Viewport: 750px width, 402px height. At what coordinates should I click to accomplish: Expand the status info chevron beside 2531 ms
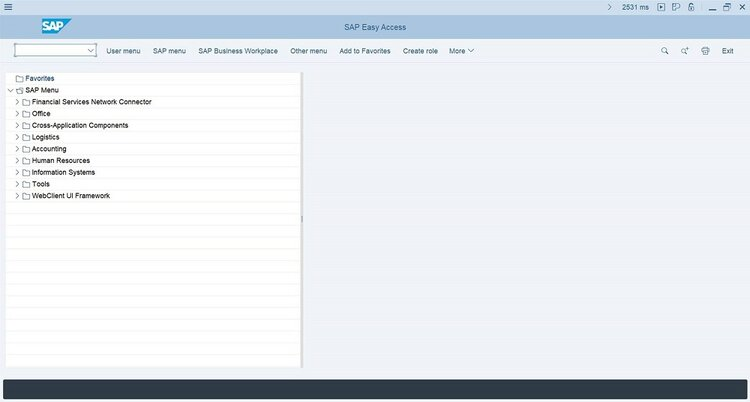609,7
